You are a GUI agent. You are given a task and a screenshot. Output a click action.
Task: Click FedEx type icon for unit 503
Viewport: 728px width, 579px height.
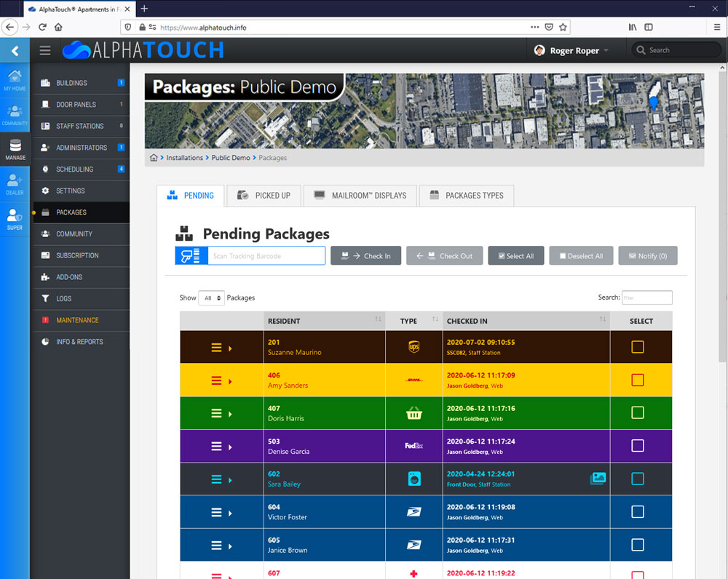414,446
